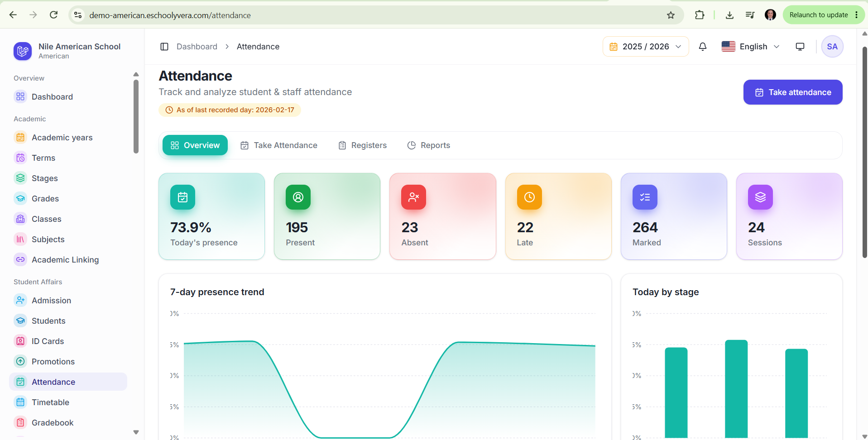Go to Admission in Student Affairs
Viewport: 868px width, 440px height.
pos(68,300)
